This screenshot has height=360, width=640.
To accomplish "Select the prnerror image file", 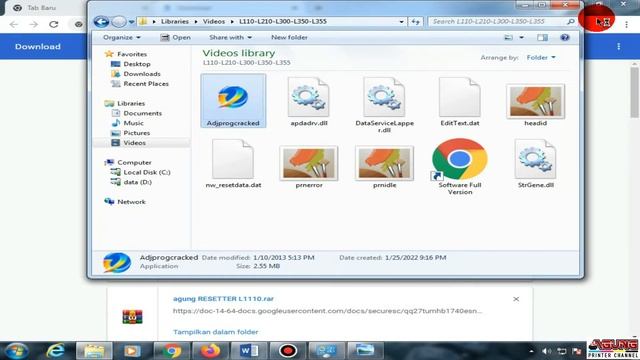I will coord(309,167).
